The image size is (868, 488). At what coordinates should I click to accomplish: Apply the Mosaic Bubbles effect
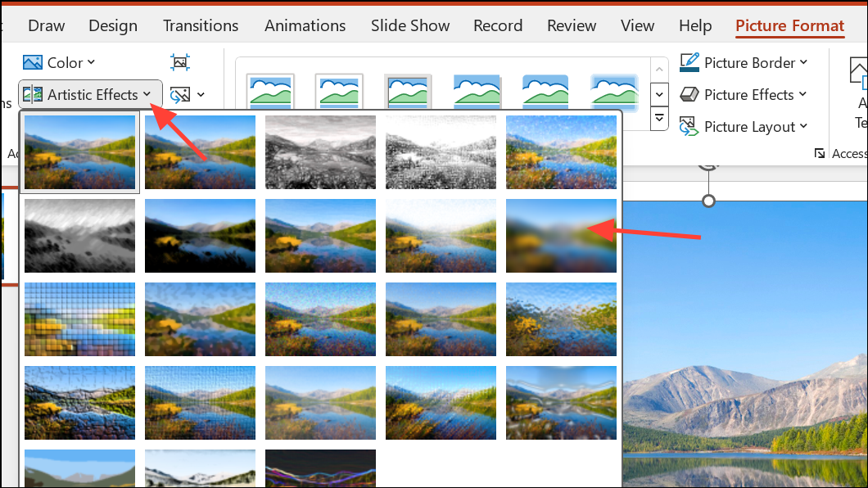tap(441, 319)
